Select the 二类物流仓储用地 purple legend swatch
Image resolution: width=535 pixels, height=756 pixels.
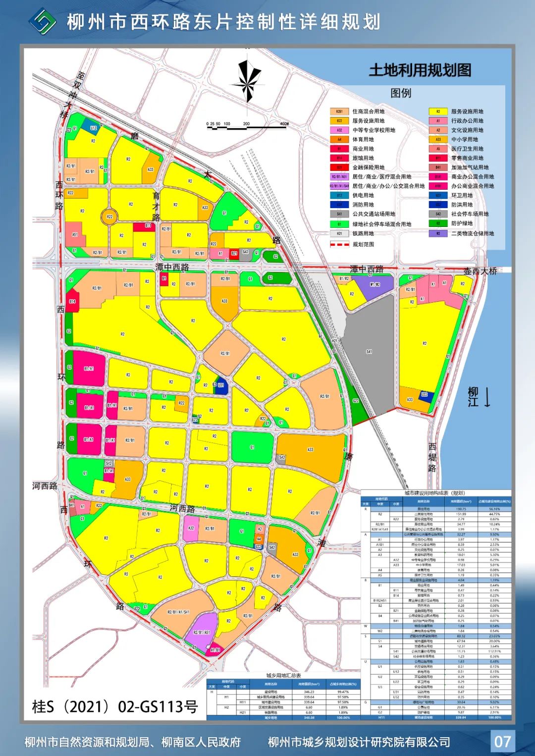[438, 234]
